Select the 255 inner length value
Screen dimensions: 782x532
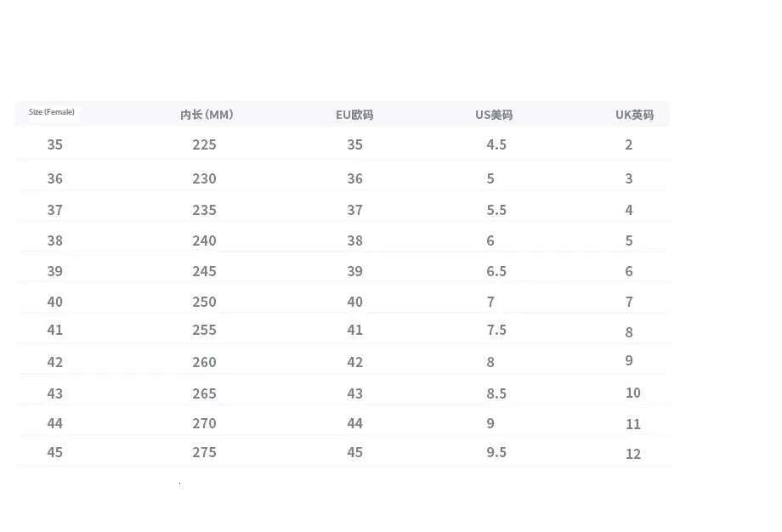[x=204, y=330]
